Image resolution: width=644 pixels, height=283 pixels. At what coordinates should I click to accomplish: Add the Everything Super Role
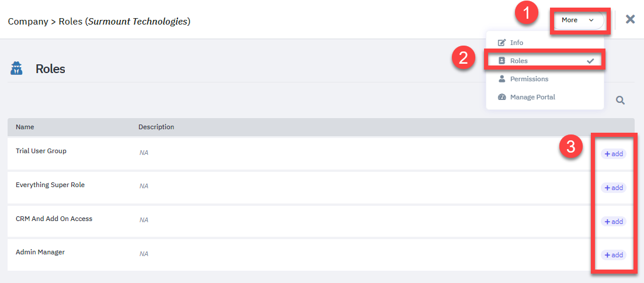614,188
